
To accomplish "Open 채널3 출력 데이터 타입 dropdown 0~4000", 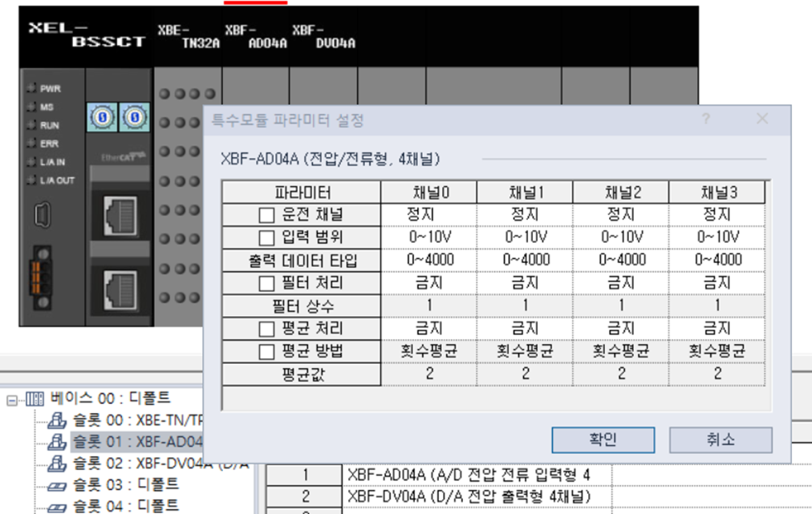I will tap(717, 261).
